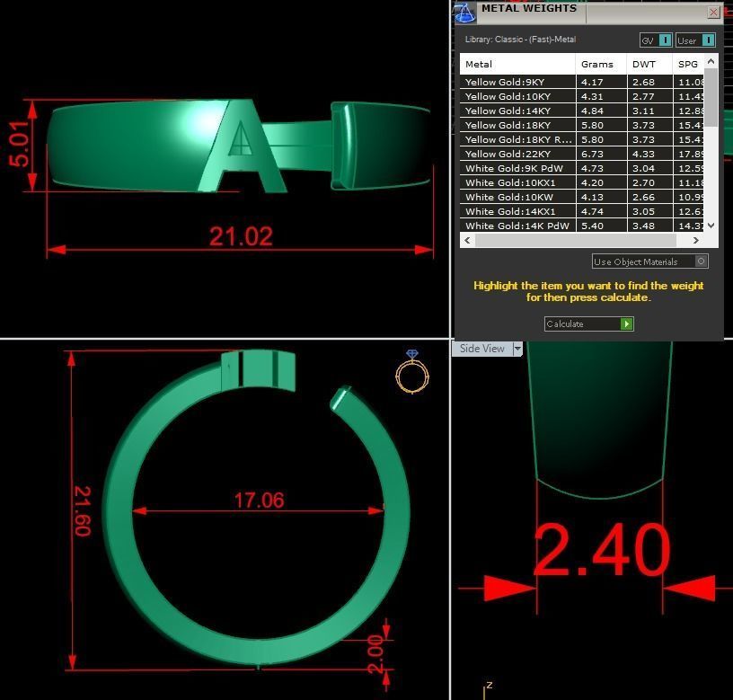Select the Yellow Gold:10KY row
The width and height of the screenshot is (733, 700).
coord(582,96)
